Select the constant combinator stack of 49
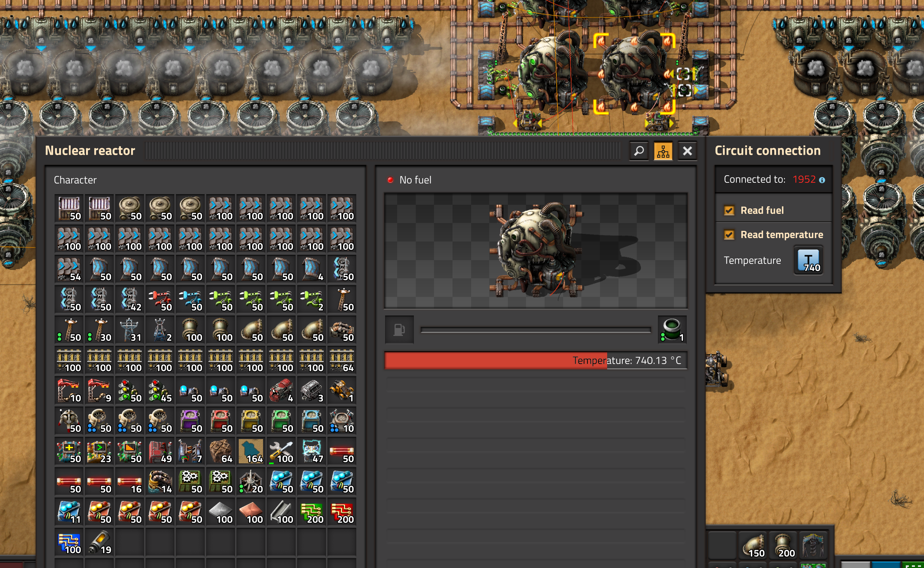 (x=160, y=451)
